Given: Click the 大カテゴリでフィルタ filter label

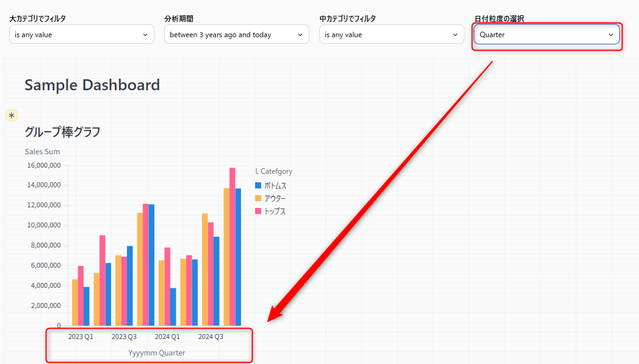Looking at the screenshot, I should coord(37,18).
